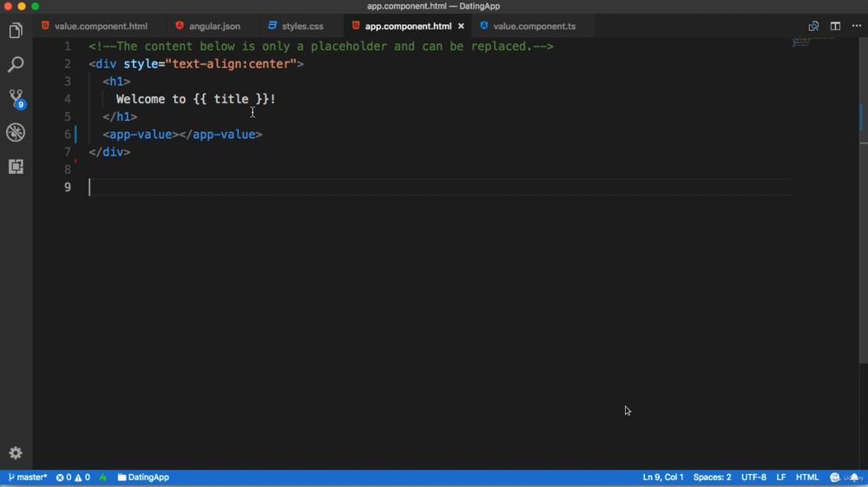Screen dimensions: 868x487
Task: Click the feedback smiley in status bar
Action: [835, 477]
